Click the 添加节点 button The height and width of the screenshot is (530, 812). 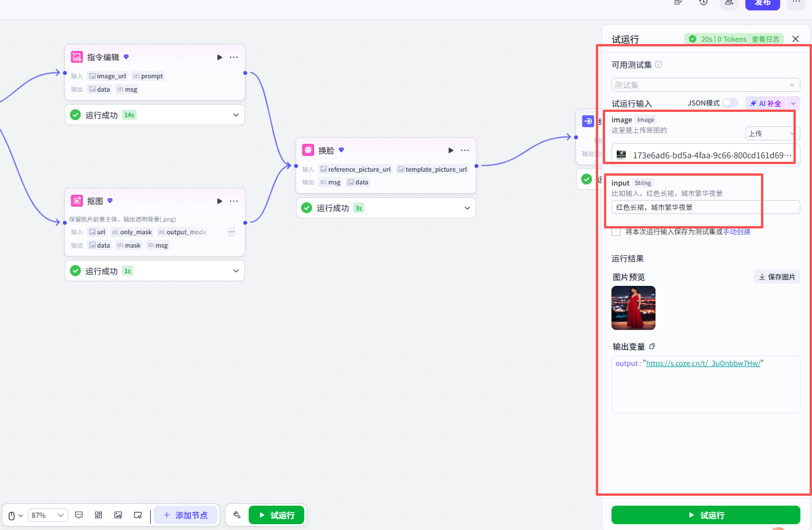185,515
